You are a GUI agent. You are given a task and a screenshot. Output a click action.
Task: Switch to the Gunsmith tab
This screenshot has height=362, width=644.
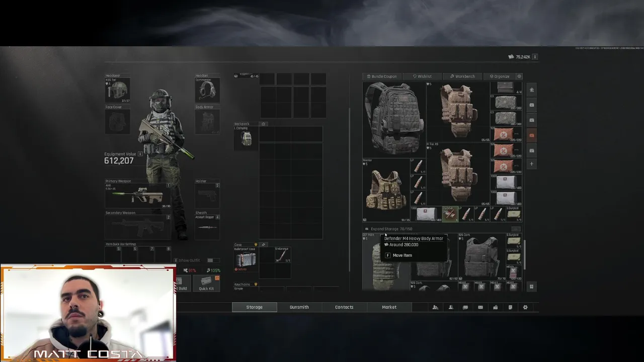pyautogui.click(x=299, y=307)
